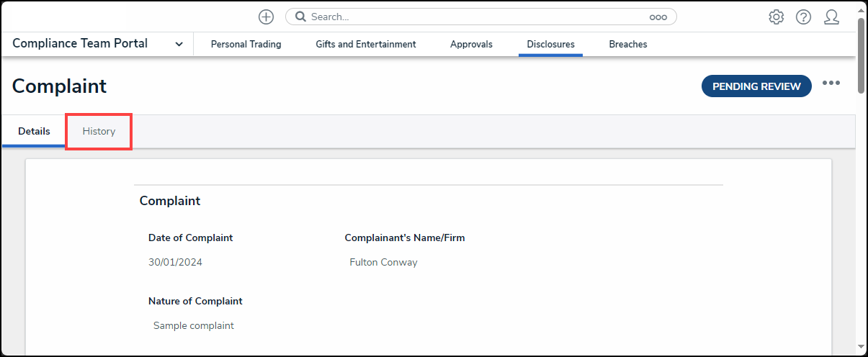Click the scrollbar up arrow
The image size is (868, 357).
click(x=861, y=8)
